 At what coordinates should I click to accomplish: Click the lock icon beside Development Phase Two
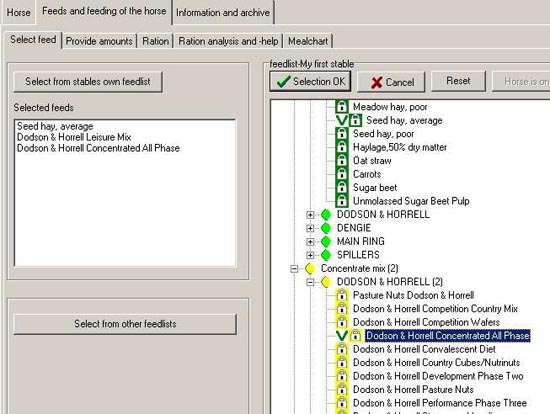click(x=341, y=376)
